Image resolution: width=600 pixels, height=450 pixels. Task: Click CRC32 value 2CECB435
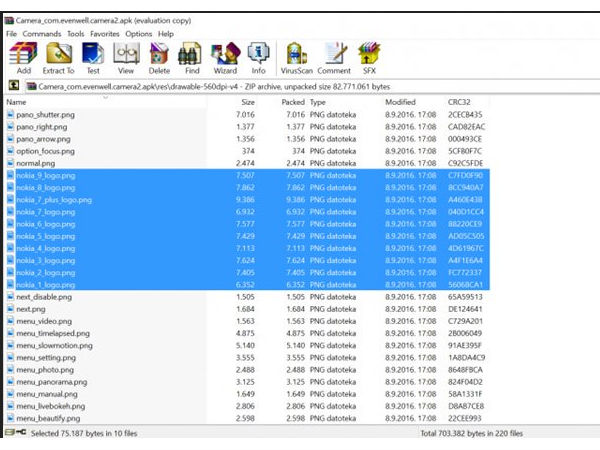(x=465, y=114)
